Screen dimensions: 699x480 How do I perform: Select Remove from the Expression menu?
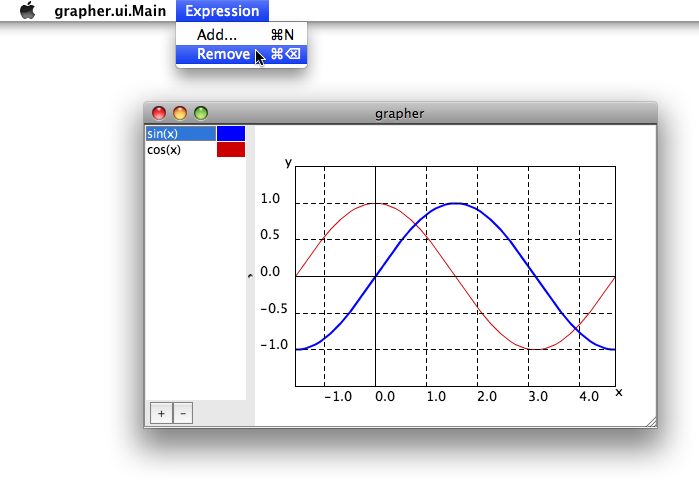[241, 54]
